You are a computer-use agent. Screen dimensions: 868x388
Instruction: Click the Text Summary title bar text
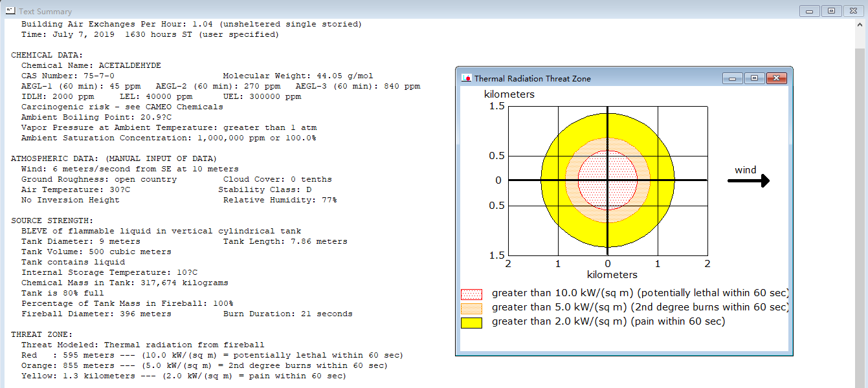(x=45, y=12)
